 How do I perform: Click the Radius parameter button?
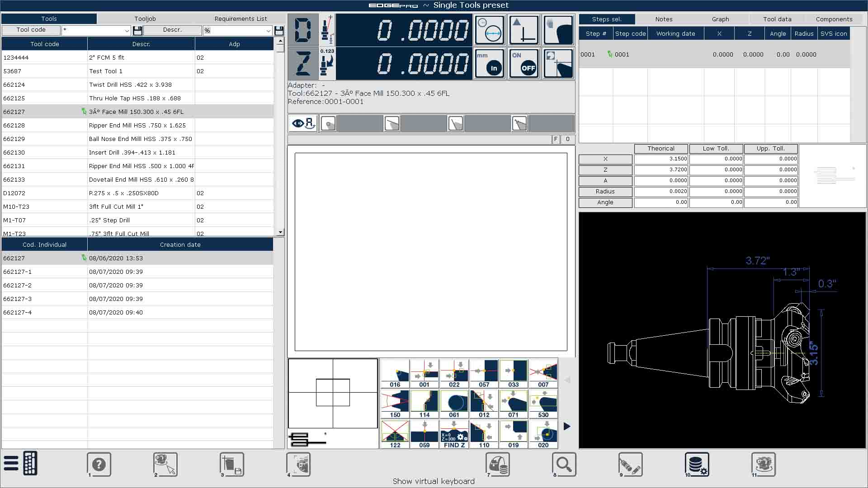[605, 192]
